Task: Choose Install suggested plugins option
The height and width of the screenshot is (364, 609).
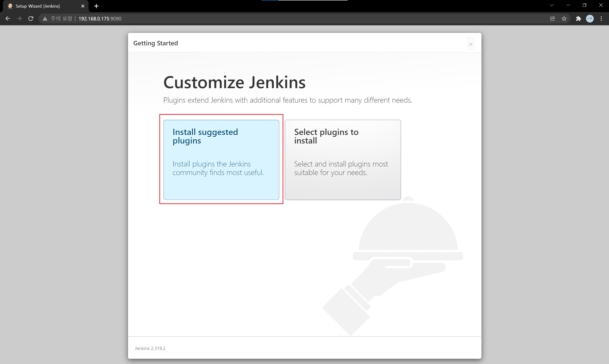Action: (221, 160)
